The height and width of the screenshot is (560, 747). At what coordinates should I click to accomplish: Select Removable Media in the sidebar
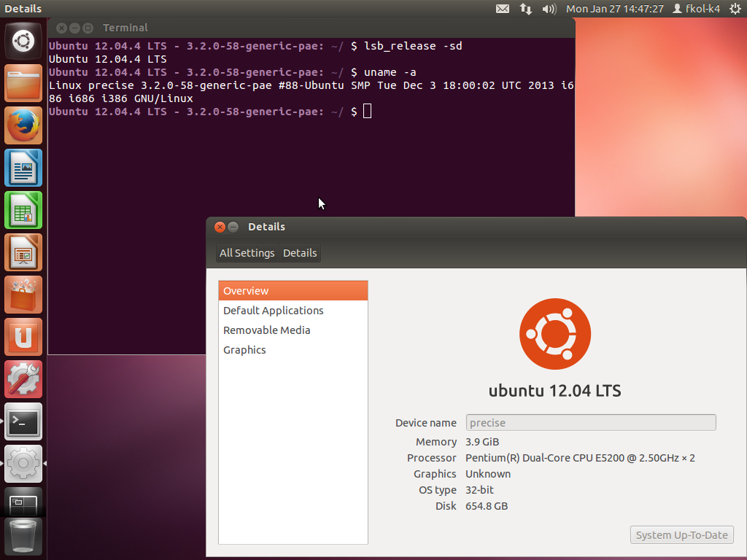[293, 330]
